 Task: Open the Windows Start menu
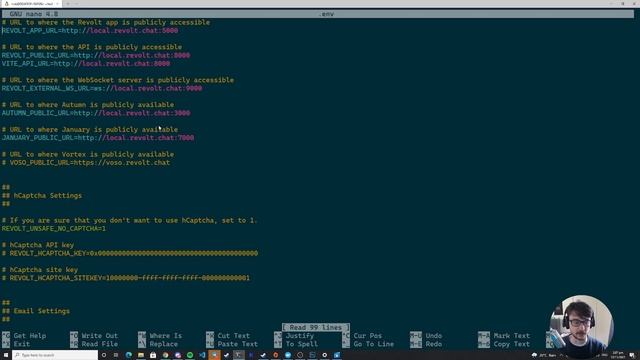6,355
